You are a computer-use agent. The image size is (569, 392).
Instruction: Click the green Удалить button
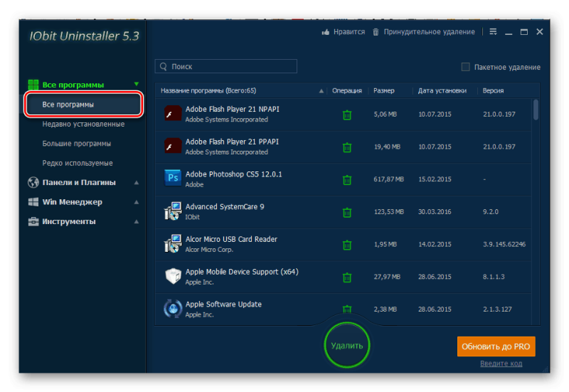347,345
